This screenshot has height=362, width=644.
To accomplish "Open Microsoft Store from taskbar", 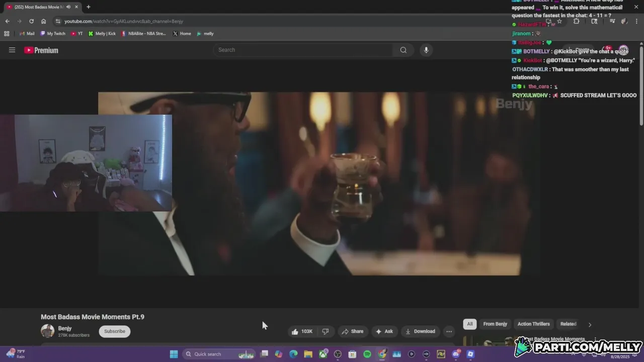I will [x=352, y=354].
